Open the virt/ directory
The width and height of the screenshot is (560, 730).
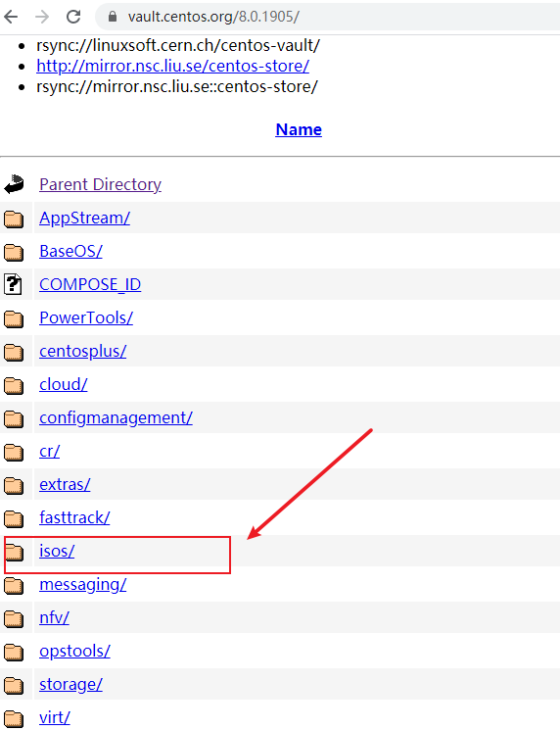[55, 717]
